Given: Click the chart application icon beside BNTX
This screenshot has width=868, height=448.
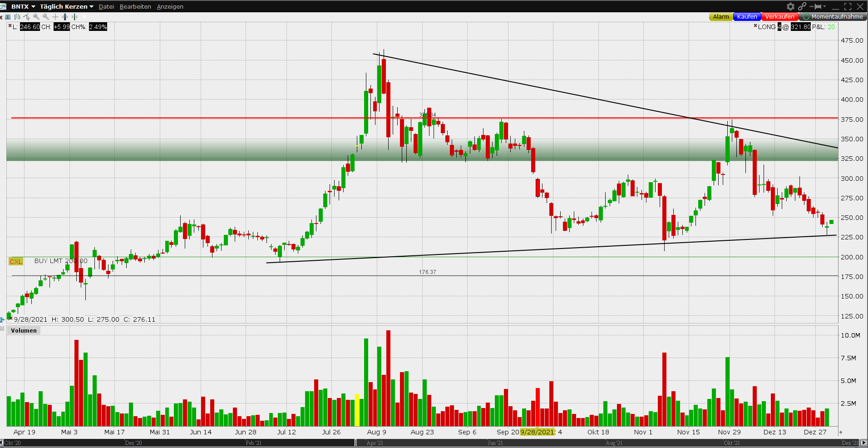Looking at the screenshot, I should tap(3, 6).
